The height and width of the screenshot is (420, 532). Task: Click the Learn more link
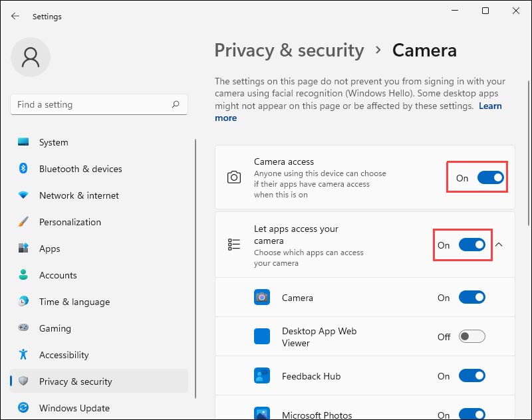coord(490,106)
